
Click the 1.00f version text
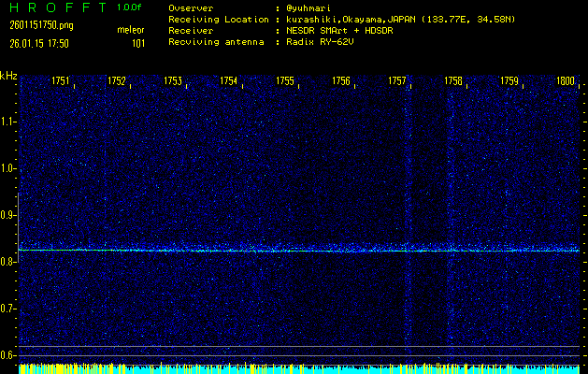coord(129,7)
